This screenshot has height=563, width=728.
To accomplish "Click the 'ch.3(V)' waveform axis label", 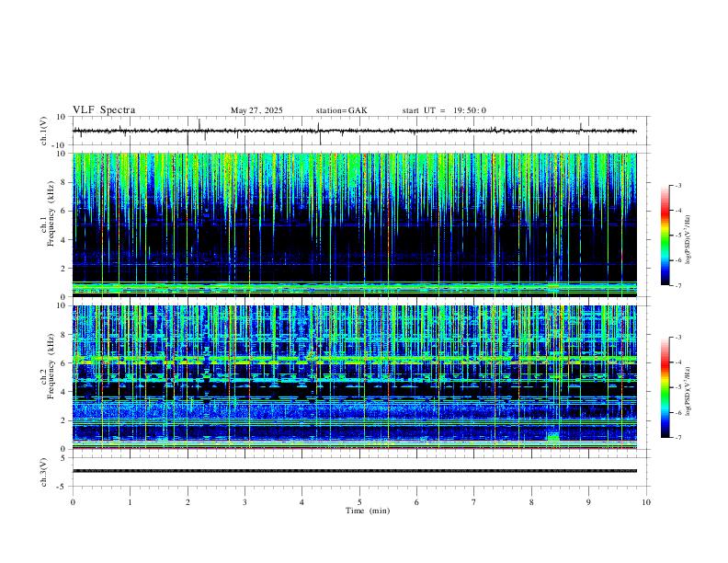I will [x=44, y=472].
